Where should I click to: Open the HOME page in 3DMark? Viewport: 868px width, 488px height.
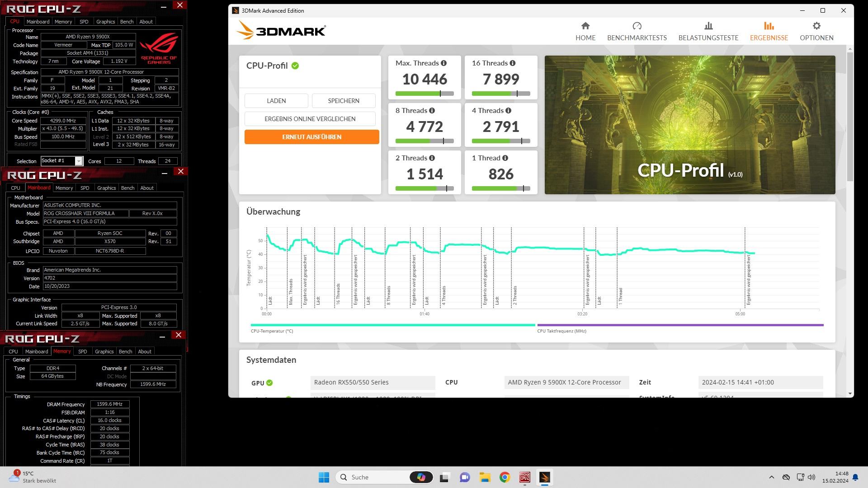[x=585, y=32]
